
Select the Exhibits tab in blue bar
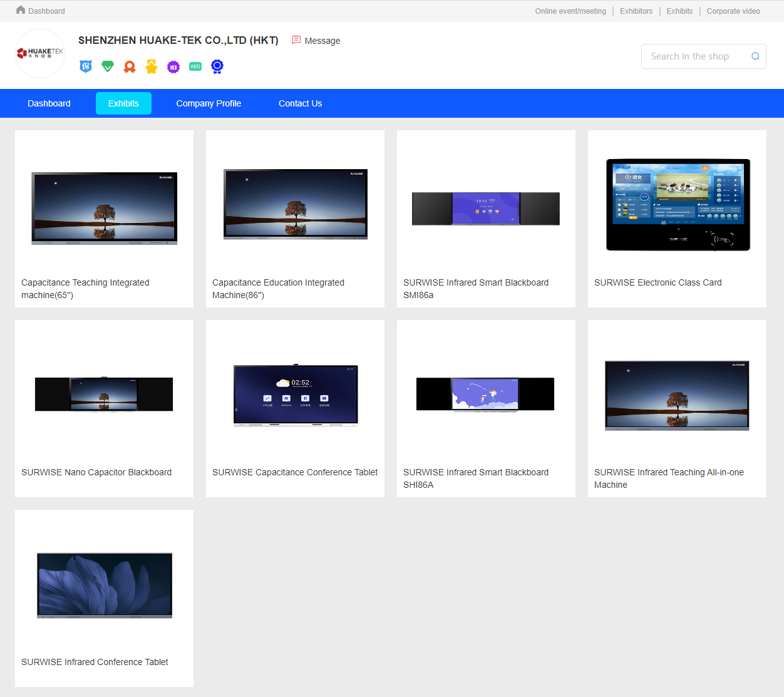[123, 103]
